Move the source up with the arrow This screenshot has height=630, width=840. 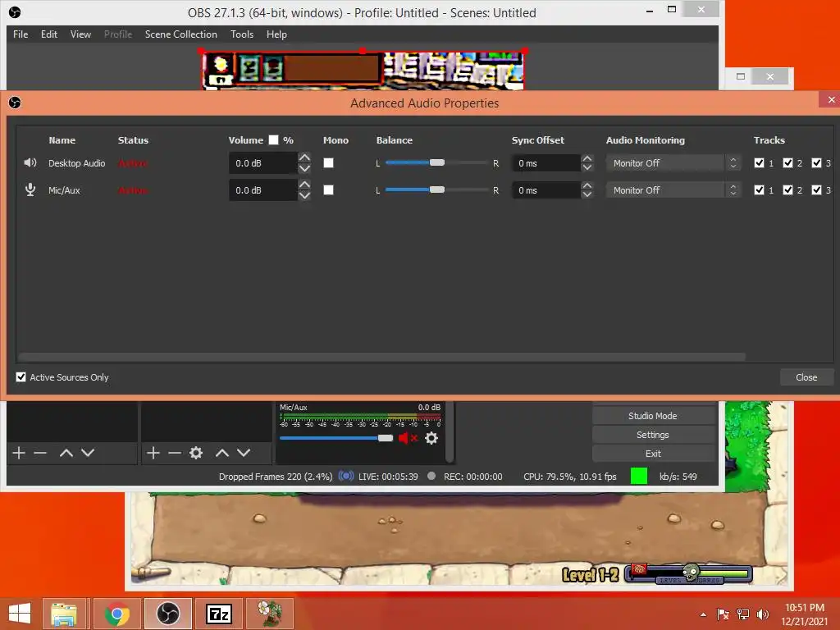(x=221, y=453)
